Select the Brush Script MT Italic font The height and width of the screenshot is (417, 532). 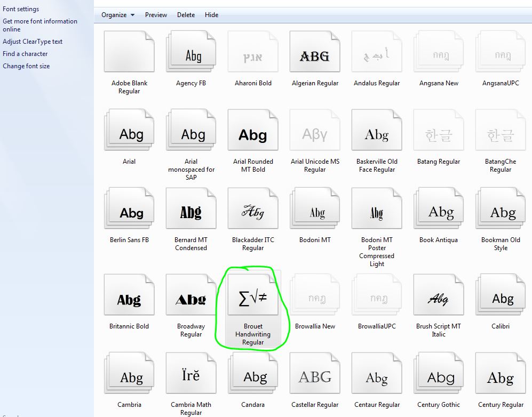(x=439, y=299)
